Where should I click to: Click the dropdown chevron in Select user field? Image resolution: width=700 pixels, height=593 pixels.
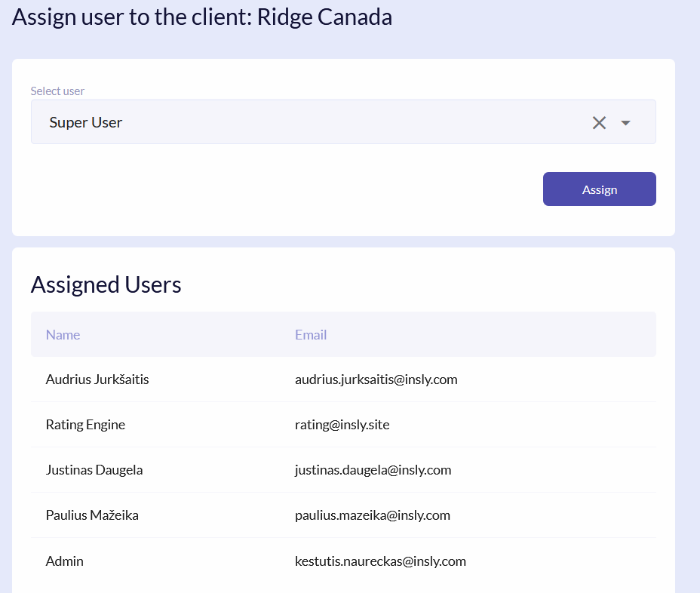tap(625, 122)
